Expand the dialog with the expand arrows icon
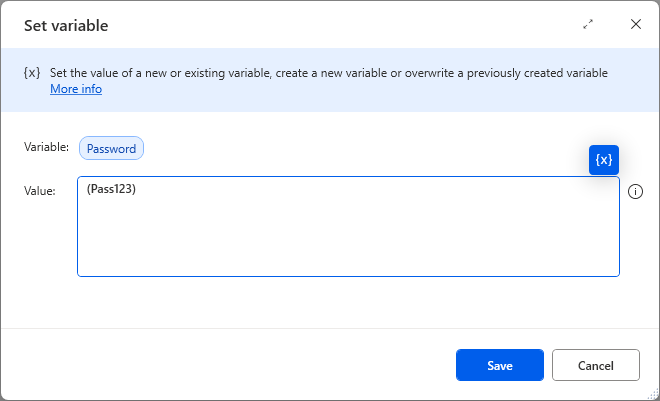 [x=588, y=24]
